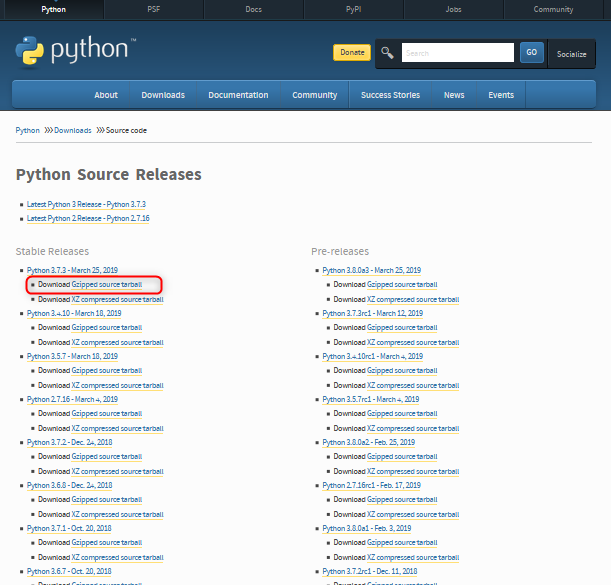Open Python 3.7.3 - March 25, 2019 release
611x585 pixels.
point(72,270)
